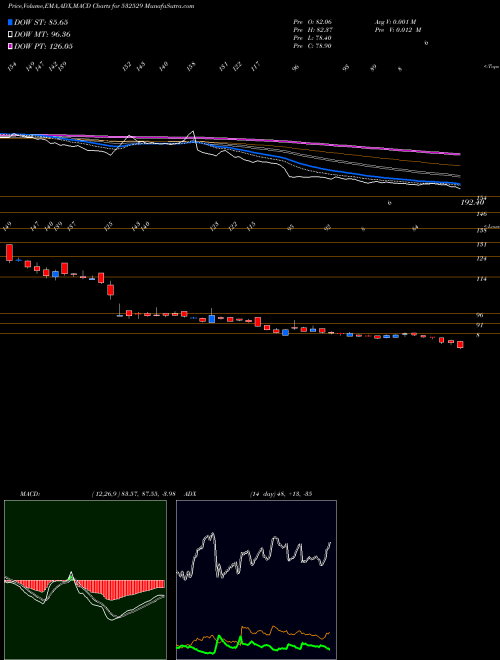Select the 'DOW MT: 96.36' legend text
This screenshot has height=660, width=500.
tap(42, 35)
